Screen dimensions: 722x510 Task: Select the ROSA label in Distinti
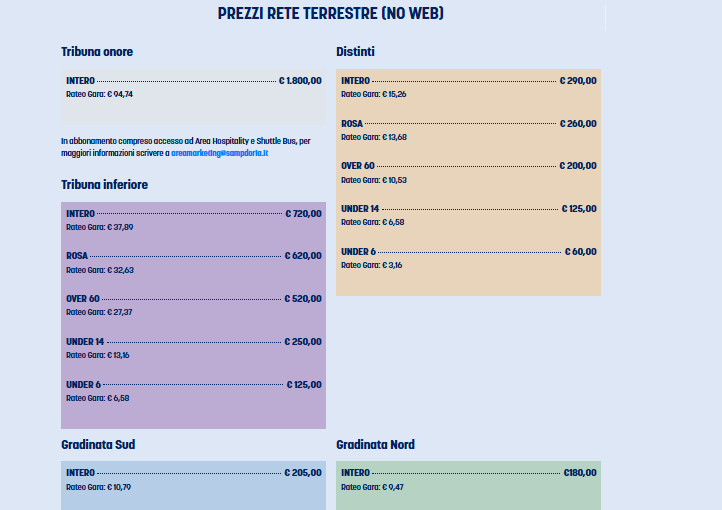pos(352,124)
